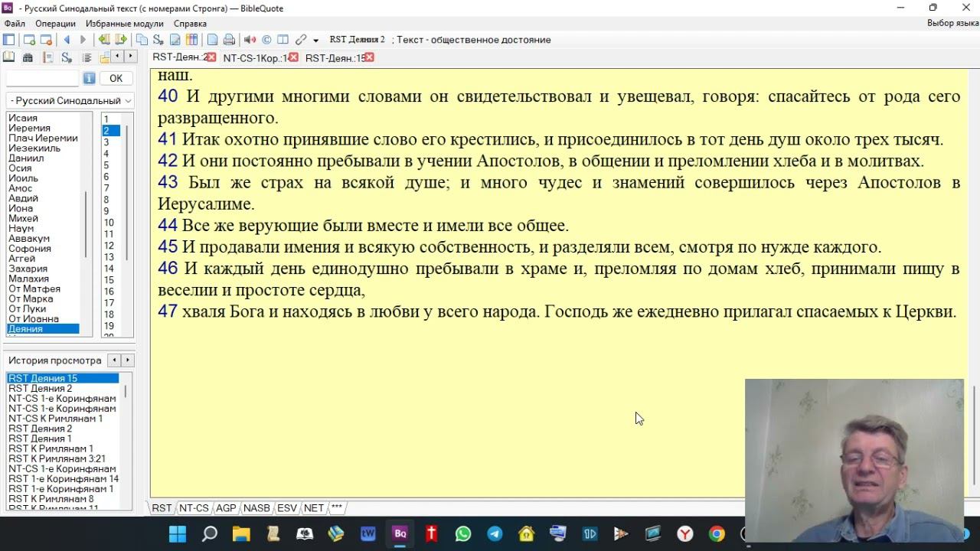The height and width of the screenshot is (551, 980).
Task: Open the folder bookmarks tab in side panel
Action: pyautogui.click(x=104, y=57)
